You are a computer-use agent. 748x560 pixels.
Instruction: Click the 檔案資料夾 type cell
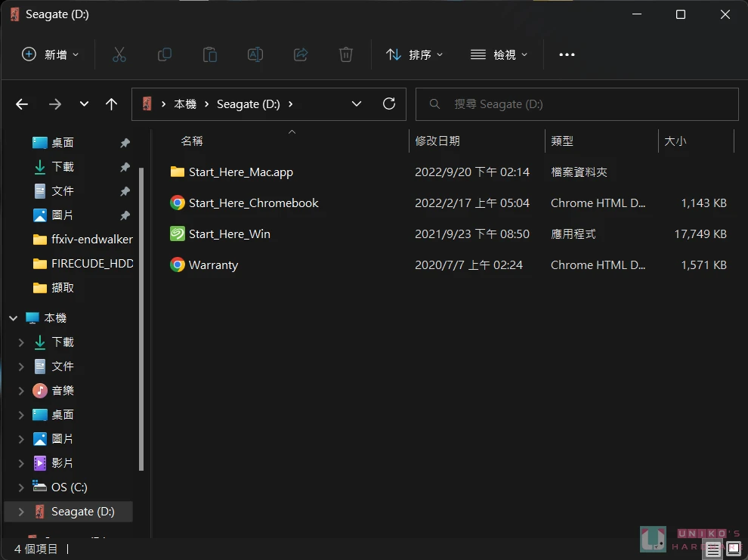coord(579,172)
